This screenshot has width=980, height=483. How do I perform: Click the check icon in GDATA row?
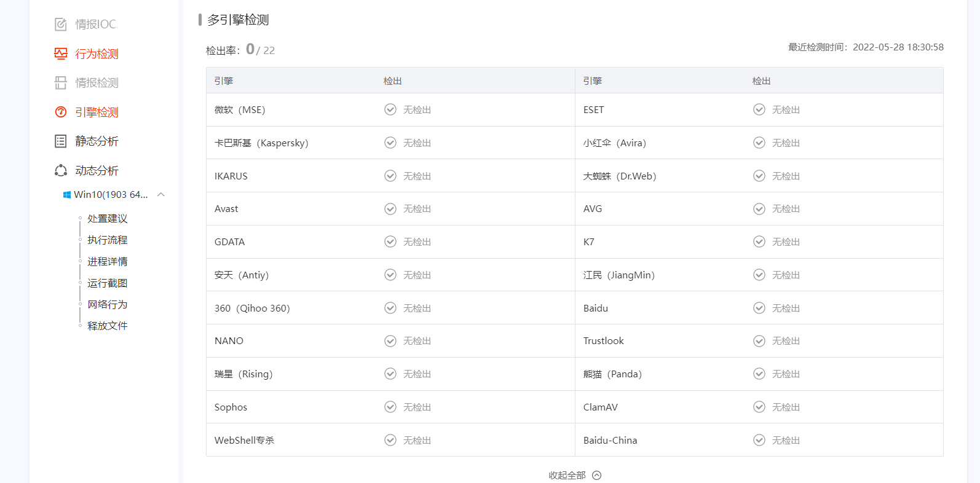click(x=390, y=241)
